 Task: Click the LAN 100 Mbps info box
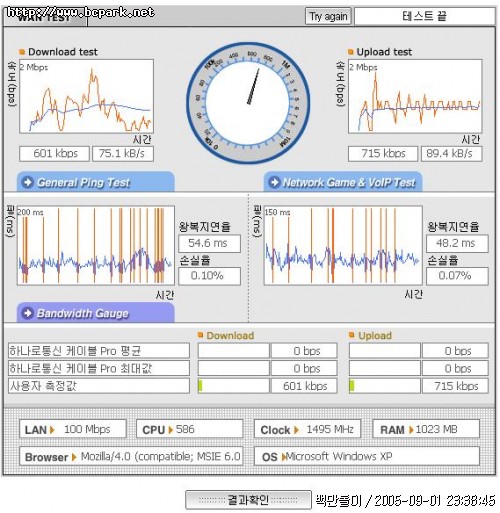tap(73, 429)
